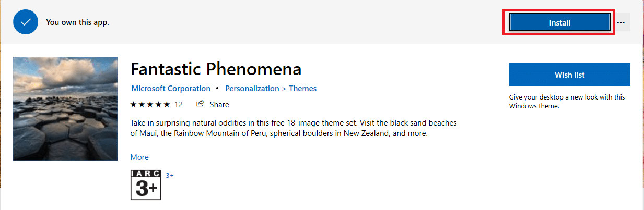This screenshot has width=644, height=210.
Task: Click the IARC 3+ rating badge
Action: point(146,185)
